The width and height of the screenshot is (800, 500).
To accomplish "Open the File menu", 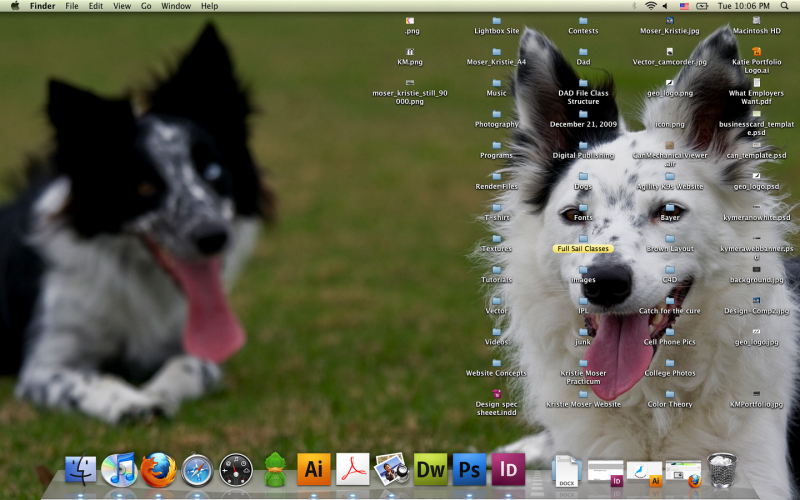I will click(x=72, y=6).
